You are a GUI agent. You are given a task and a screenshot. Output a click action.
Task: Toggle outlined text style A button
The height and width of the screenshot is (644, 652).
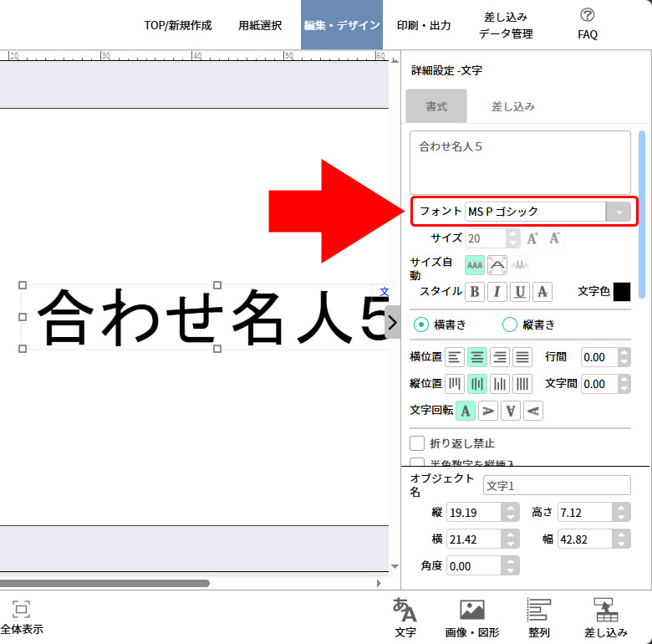542,292
